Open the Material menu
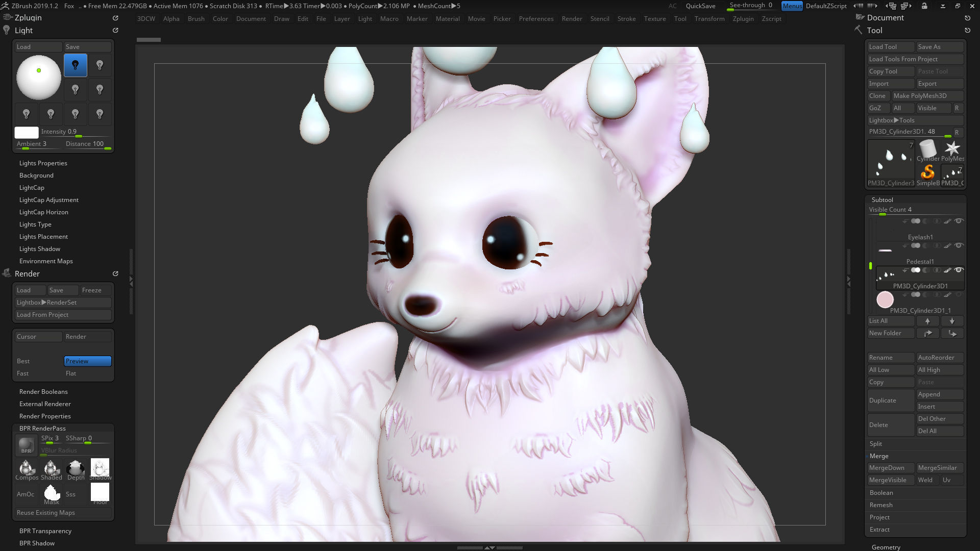980x551 pixels. (x=448, y=19)
